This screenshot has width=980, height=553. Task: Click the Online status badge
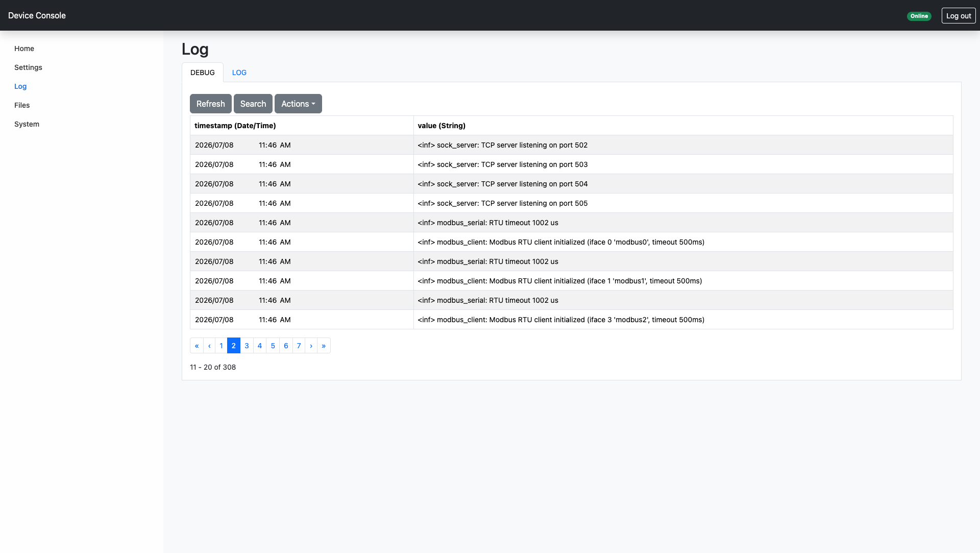coord(919,16)
